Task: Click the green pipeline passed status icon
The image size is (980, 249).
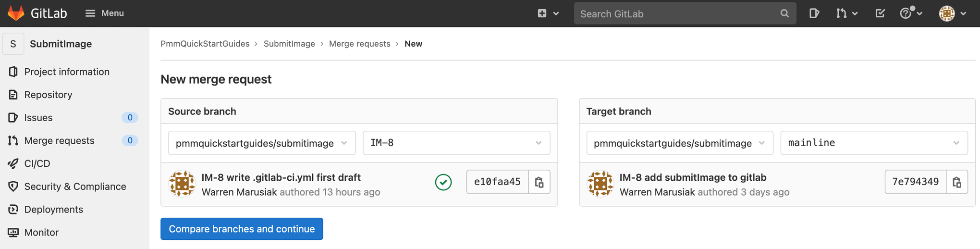Action: [443, 182]
